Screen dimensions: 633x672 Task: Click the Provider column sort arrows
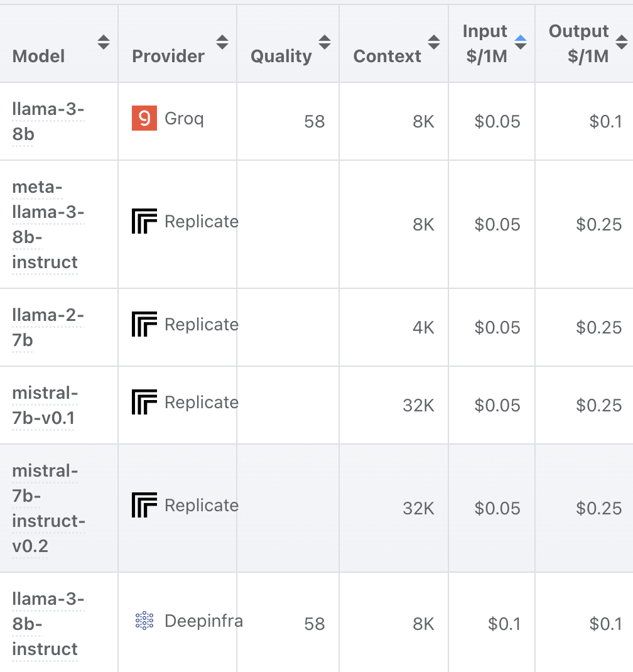pos(222,43)
